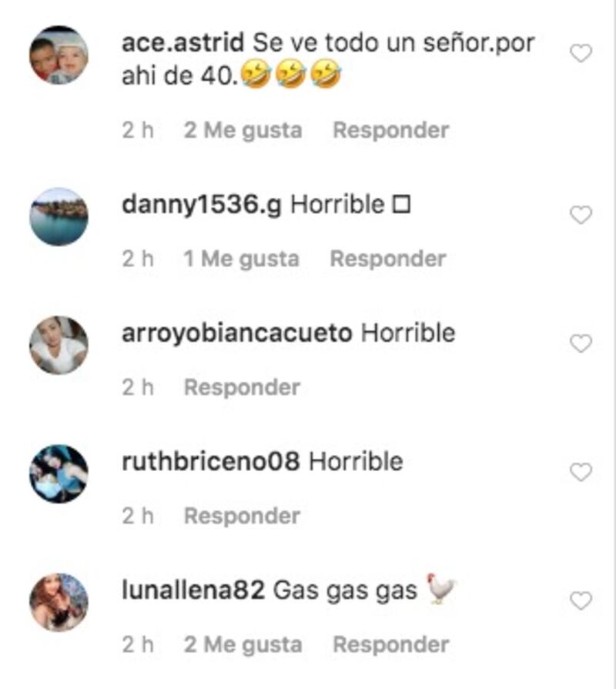The height and width of the screenshot is (689, 616).
Task: Like the comment by ace.astrid
Action: click(581, 54)
